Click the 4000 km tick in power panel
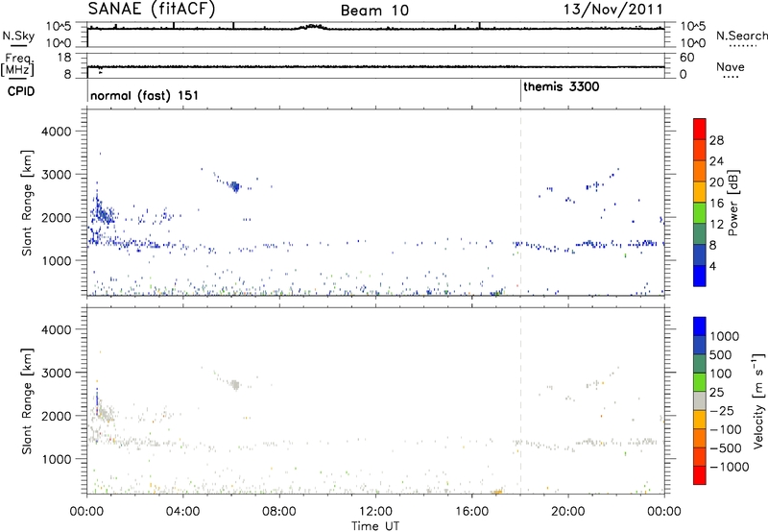Image resolution: width=768 pixels, height=532 pixels. pyautogui.click(x=57, y=132)
